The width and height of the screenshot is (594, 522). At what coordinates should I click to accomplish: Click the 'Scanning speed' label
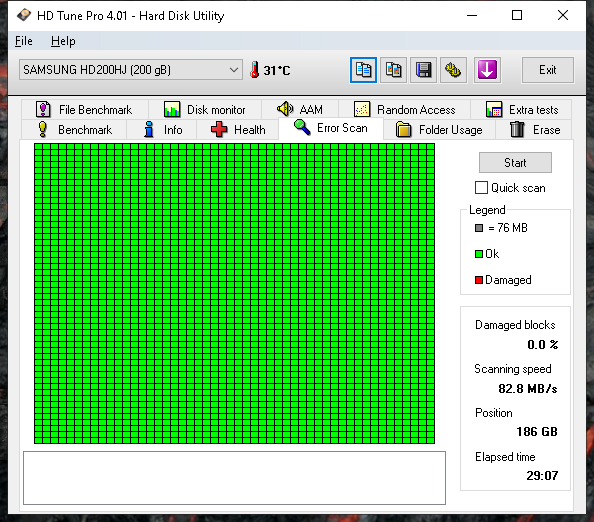513,369
